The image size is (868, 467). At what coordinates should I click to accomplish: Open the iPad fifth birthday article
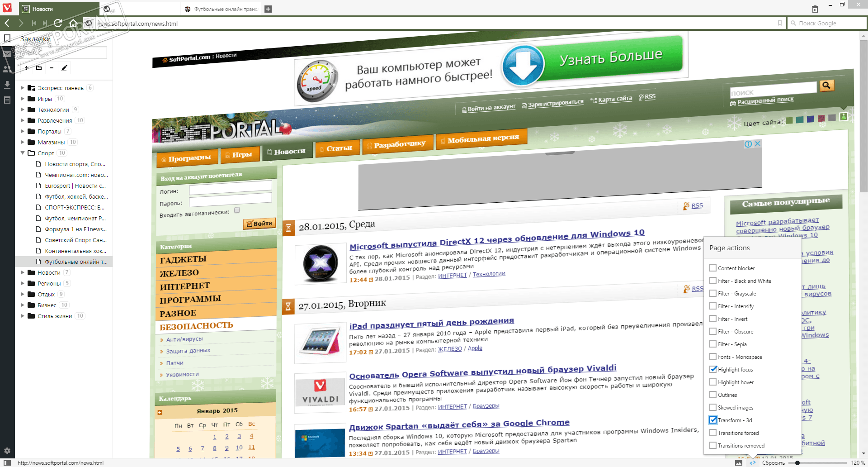(x=432, y=323)
